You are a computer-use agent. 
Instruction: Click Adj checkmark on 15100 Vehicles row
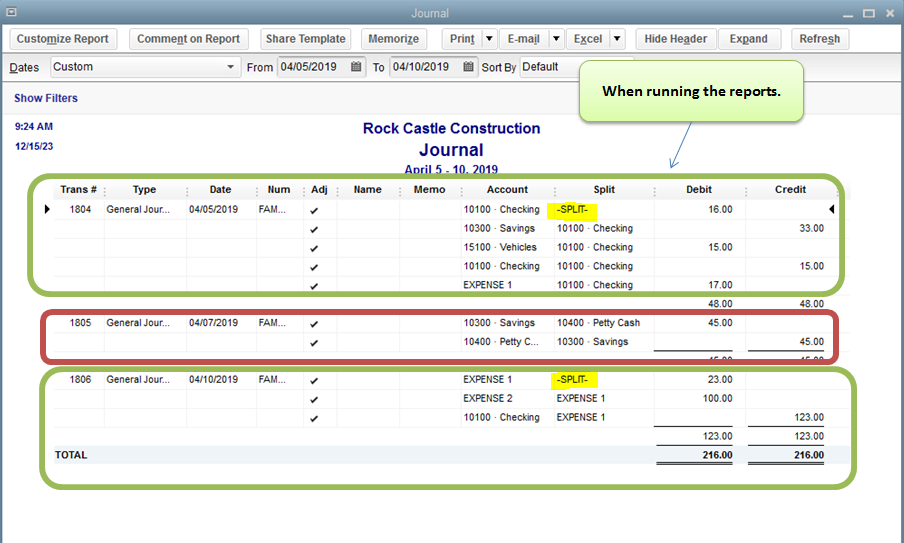[314, 248]
